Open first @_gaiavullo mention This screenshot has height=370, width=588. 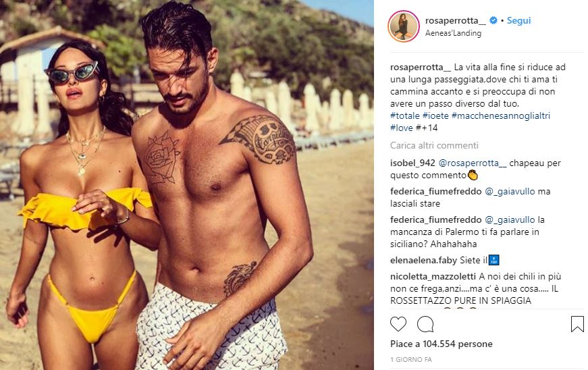point(510,192)
